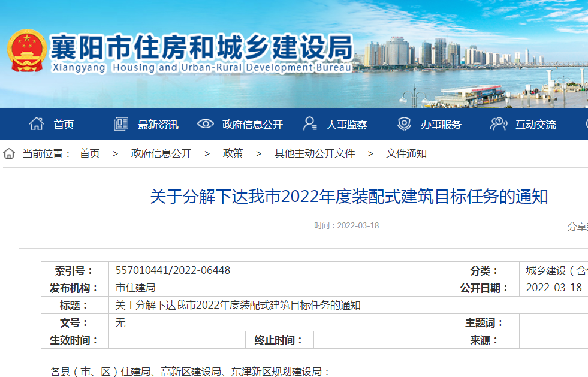Click the eye icon for 政府信息公开
The width and height of the screenshot is (588, 377).
206,124
